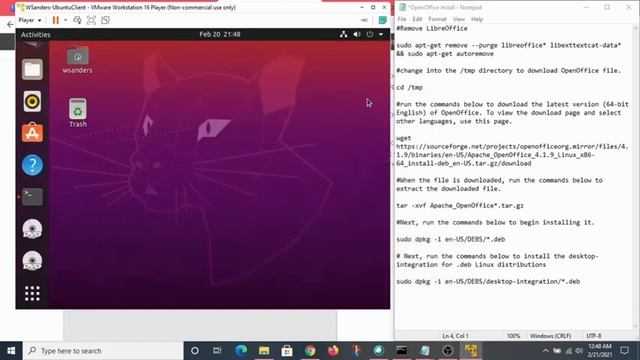Open File Explorer from taskbar
The image size is (640, 360).
264,351
